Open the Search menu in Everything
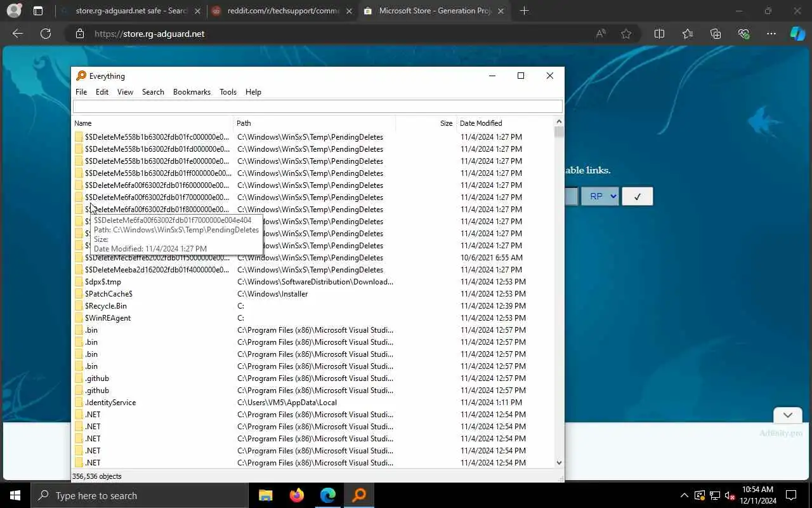The height and width of the screenshot is (508, 812). coord(153,92)
